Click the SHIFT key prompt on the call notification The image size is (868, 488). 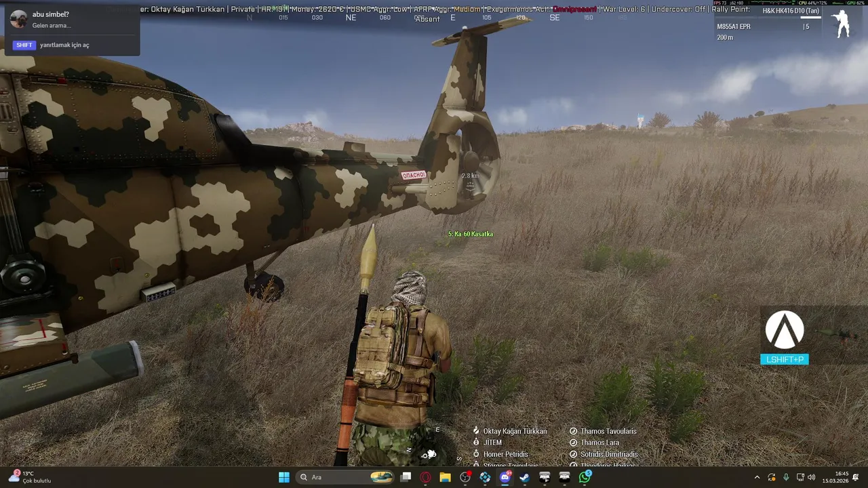[24, 45]
